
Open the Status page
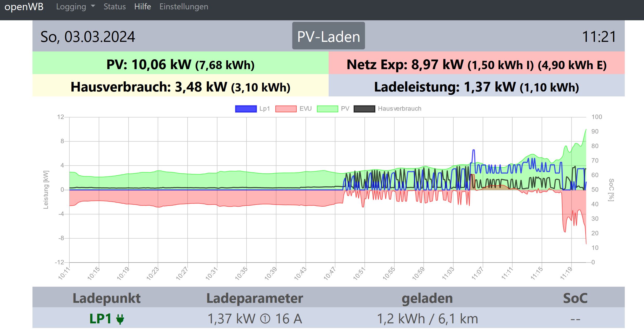[115, 6]
